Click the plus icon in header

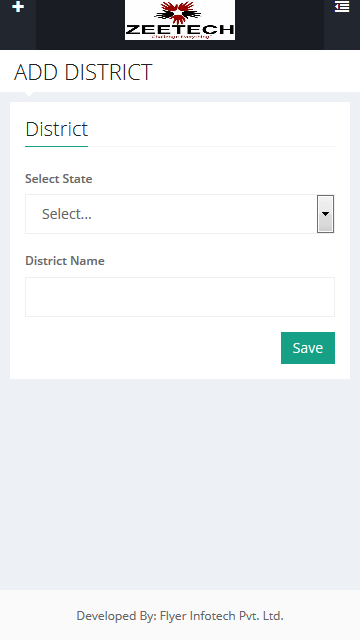[x=18, y=7]
